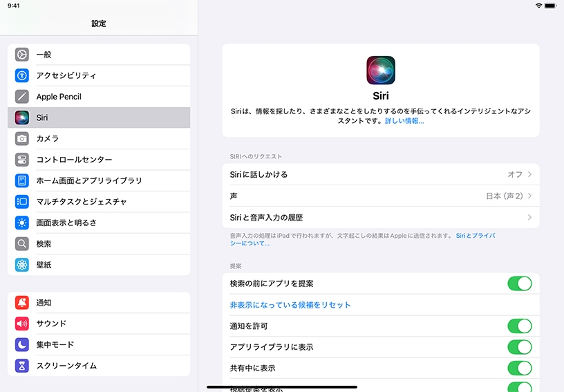Tap the Apple Pencil icon
The image size is (564, 392).
tap(22, 97)
